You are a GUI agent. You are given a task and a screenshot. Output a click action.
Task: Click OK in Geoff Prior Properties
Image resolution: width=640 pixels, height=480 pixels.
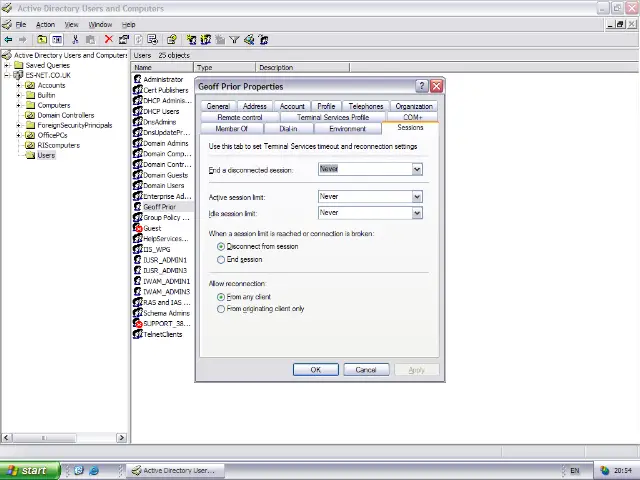[316, 370]
